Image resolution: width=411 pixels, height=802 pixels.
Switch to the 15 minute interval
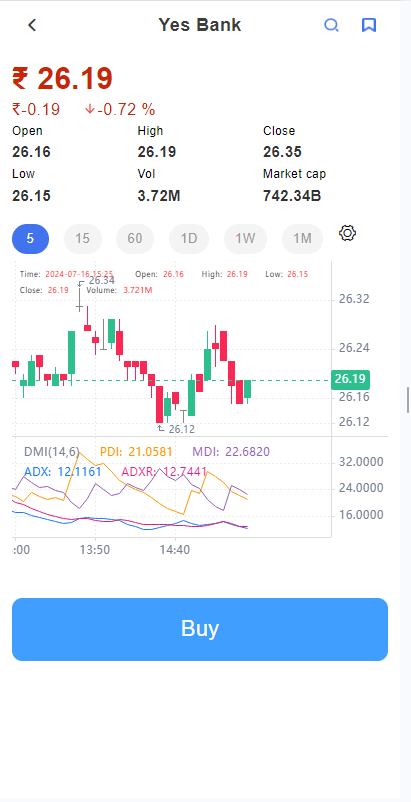tap(83, 239)
